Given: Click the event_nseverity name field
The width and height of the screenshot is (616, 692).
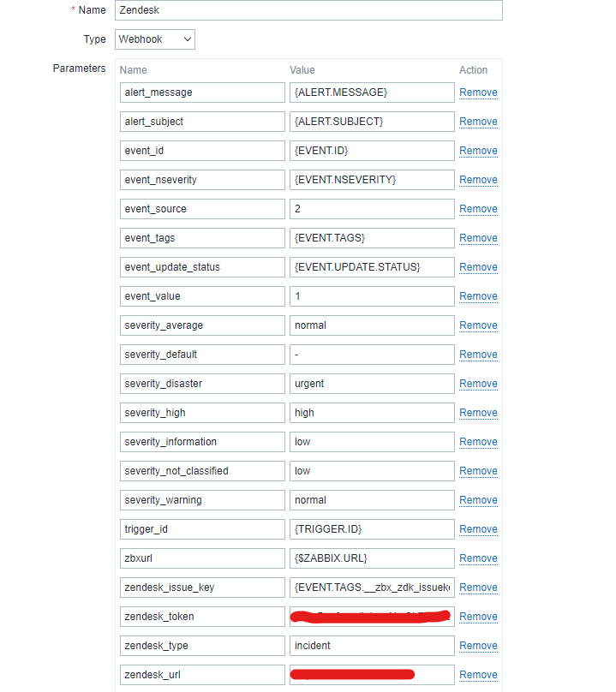Looking at the screenshot, I should point(202,180).
